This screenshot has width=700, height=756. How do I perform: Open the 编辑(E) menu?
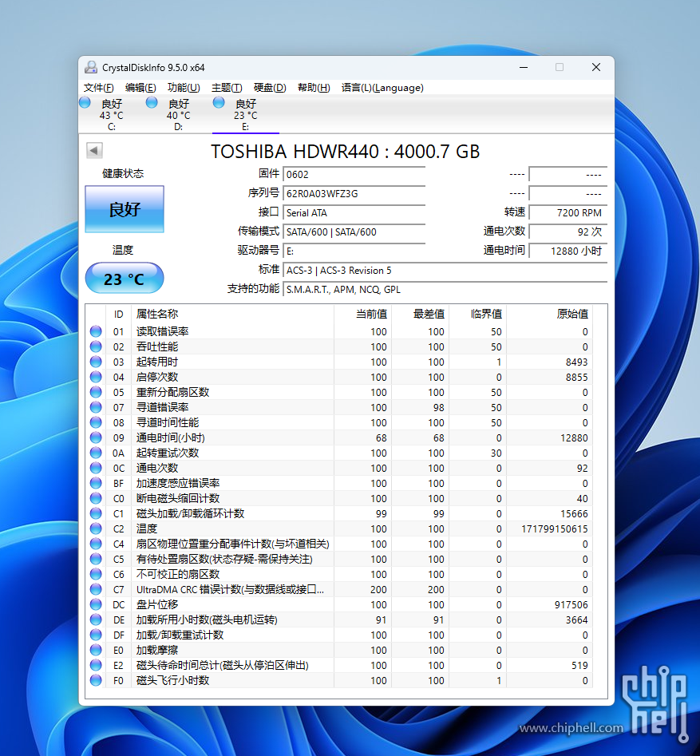click(140, 88)
